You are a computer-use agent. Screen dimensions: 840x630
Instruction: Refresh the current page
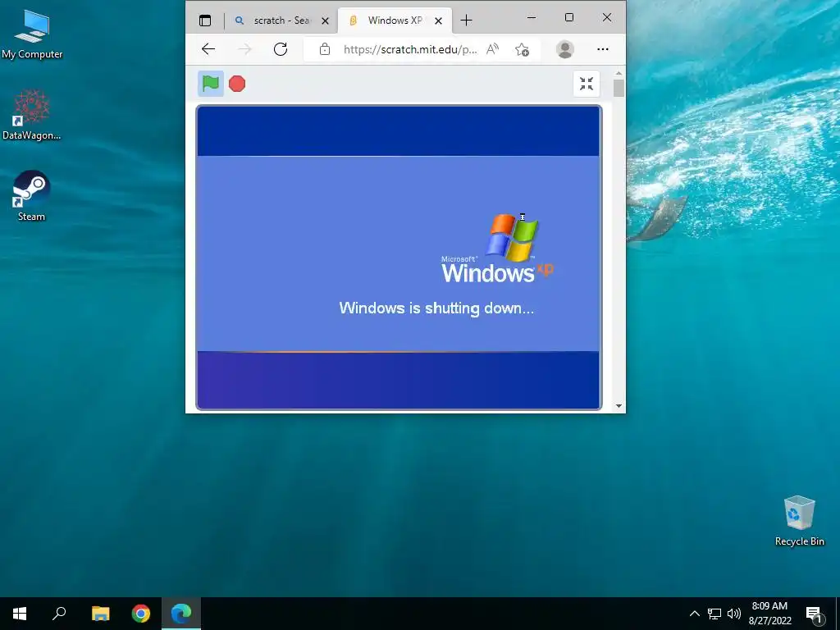click(x=281, y=49)
